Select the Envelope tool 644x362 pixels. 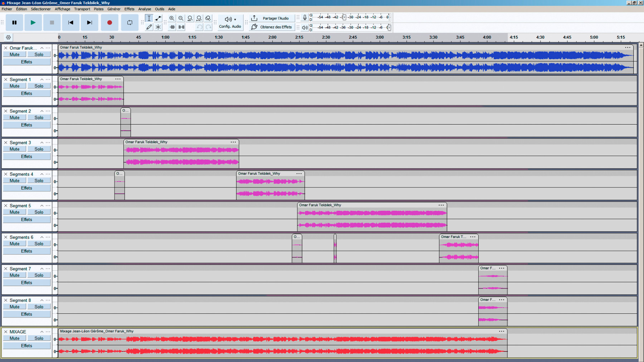click(x=158, y=18)
